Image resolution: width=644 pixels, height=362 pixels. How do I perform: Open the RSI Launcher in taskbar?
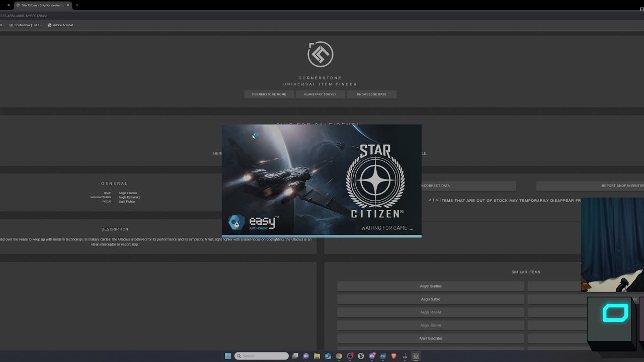pyautogui.click(x=383, y=356)
